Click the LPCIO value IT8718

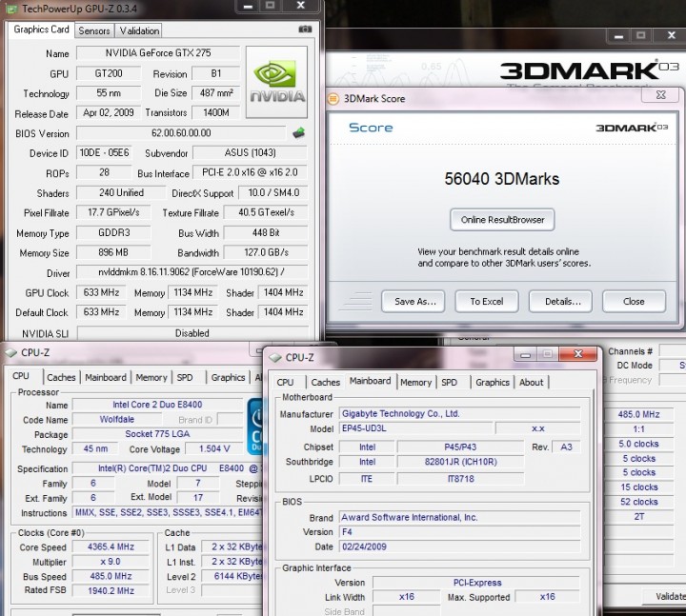tap(461, 479)
